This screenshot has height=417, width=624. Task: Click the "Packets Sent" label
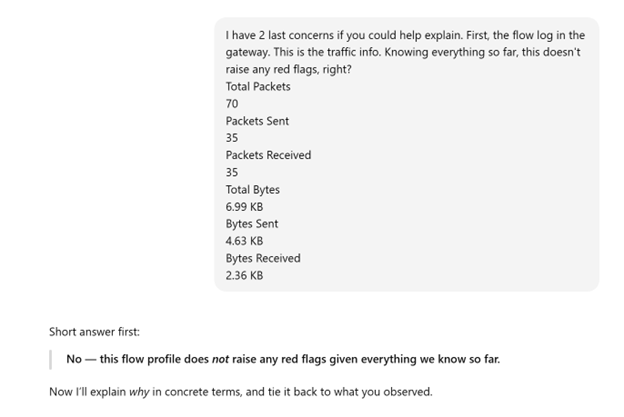coord(257,121)
